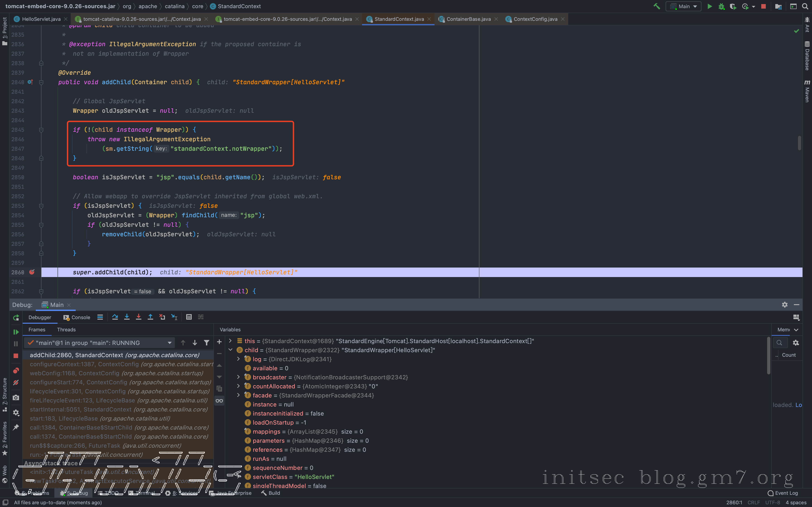The image size is (812, 507).
Task: Open Evaluate Expression calculator icon
Action: [x=189, y=317]
